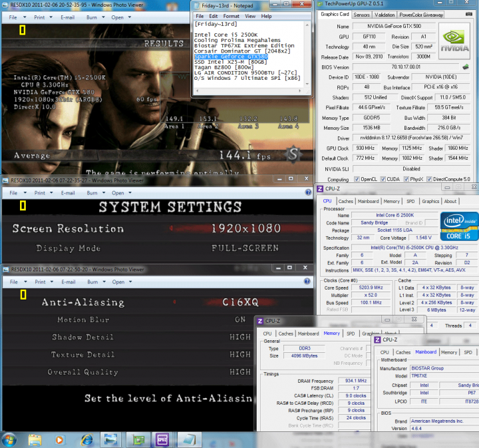Click the BIOS save chip icon in GPU-Z
The image size is (479, 448).
click(x=466, y=67)
